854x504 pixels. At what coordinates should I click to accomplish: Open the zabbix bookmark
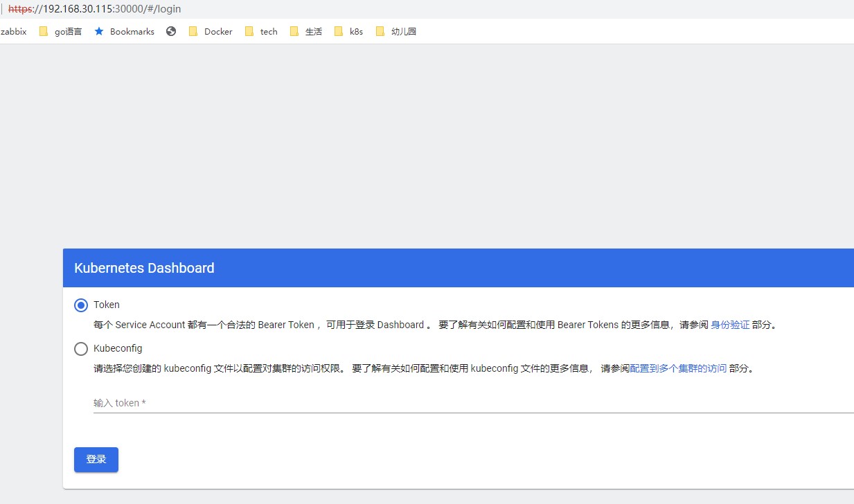(x=13, y=31)
